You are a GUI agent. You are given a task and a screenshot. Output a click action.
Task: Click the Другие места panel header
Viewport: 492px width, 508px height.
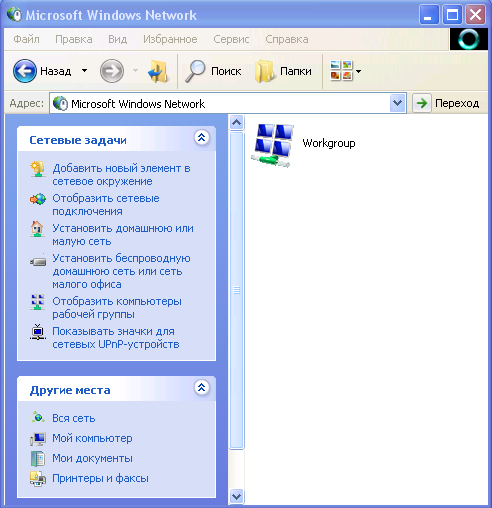(116, 389)
